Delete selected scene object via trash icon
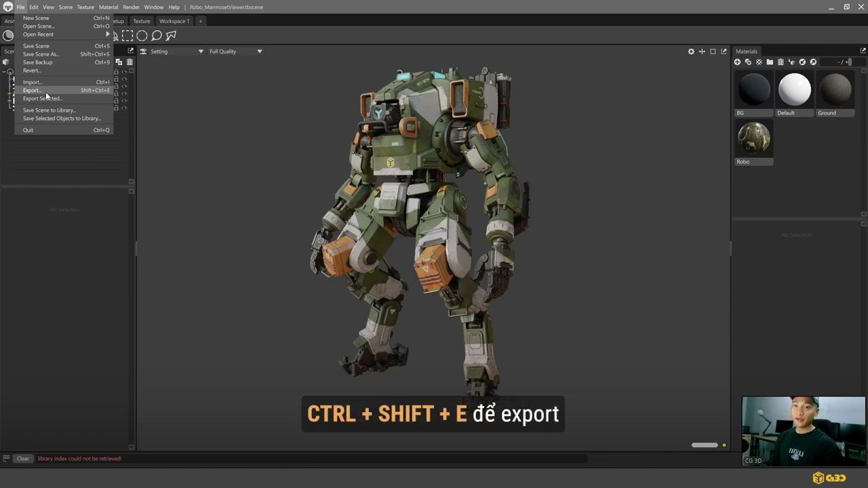This screenshot has width=868, height=488. [x=129, y=62]
